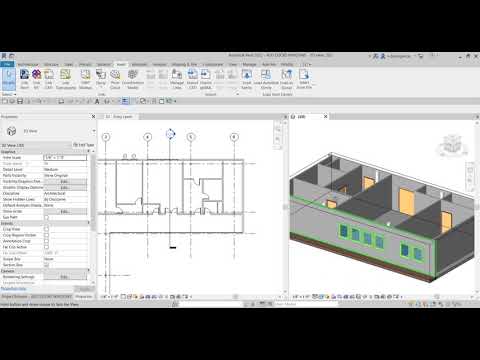Toggle the Section Box checkbox
Image resolution: width=480 pixels, height=360 pixels.
click(x=46, y=265)
